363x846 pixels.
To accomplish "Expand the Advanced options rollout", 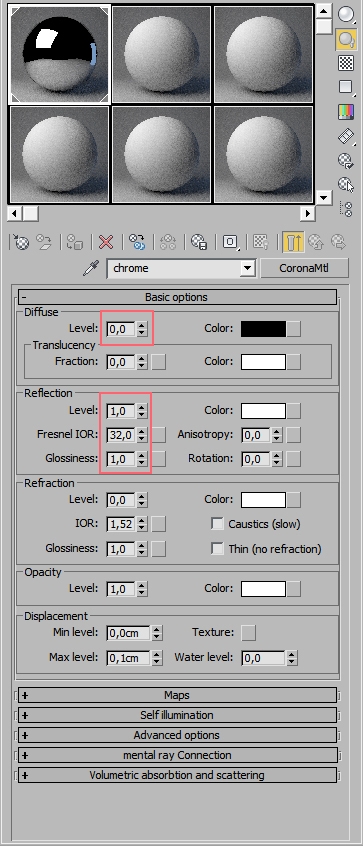I will point(177,735).
